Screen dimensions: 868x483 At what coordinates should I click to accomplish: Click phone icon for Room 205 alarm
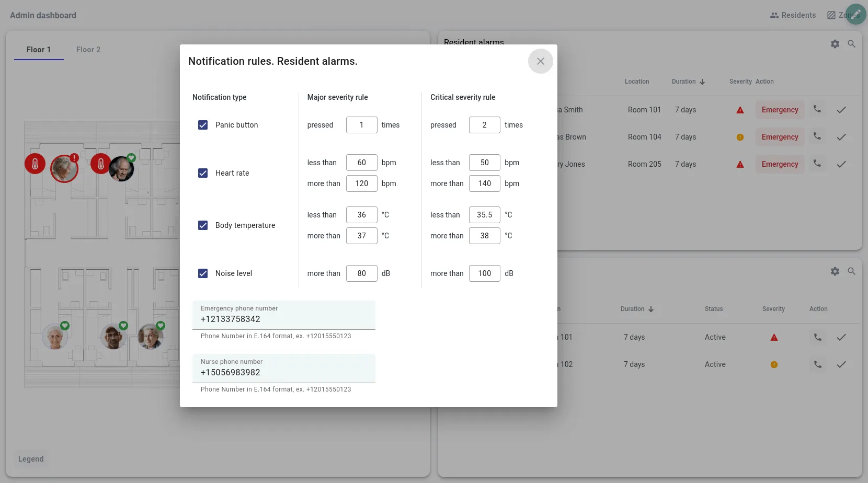click(x=817, y=164)
